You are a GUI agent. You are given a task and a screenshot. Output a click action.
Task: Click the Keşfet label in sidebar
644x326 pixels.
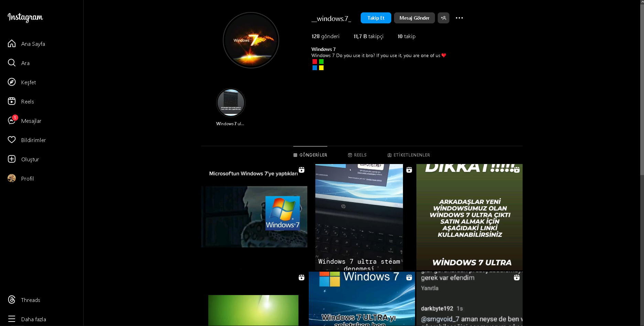click(x=29, y=83)
